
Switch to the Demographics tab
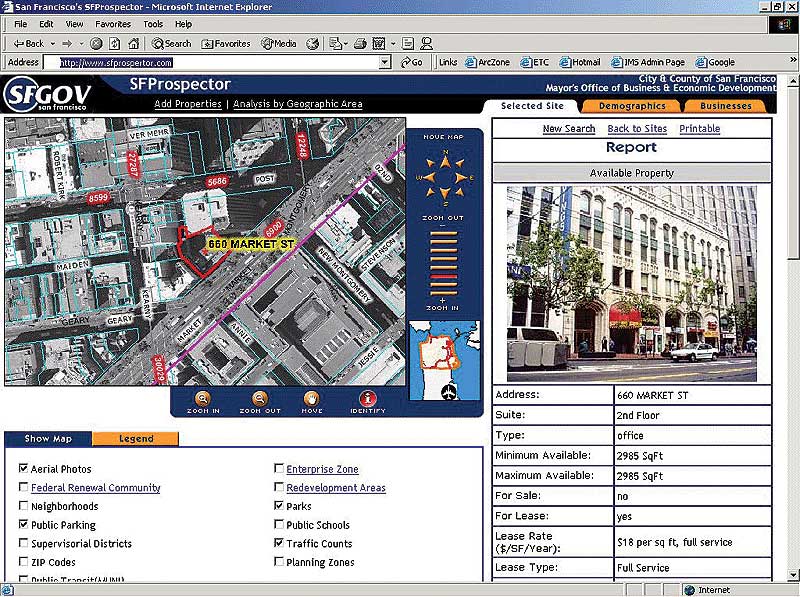point(632,106)
